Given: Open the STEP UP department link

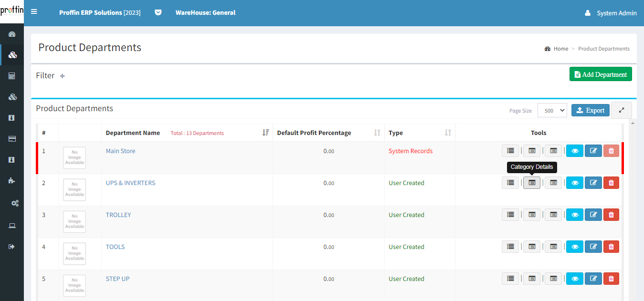Looking at the screenshot, I should click(117, 279).
